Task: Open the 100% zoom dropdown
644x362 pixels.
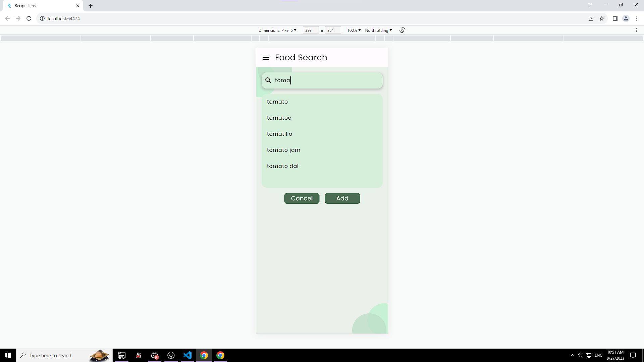Action: coord(354,30)
